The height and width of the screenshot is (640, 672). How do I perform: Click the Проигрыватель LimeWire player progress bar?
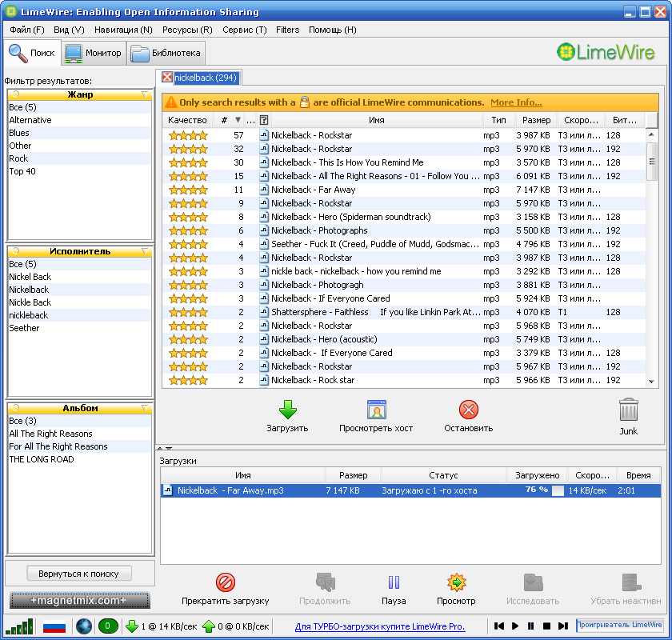[620, 626]
